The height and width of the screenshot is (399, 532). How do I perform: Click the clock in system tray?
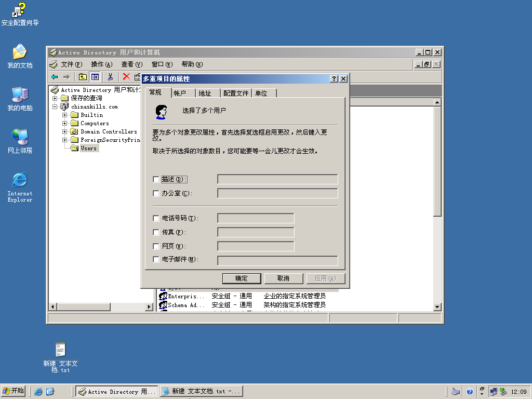[519, 392]
